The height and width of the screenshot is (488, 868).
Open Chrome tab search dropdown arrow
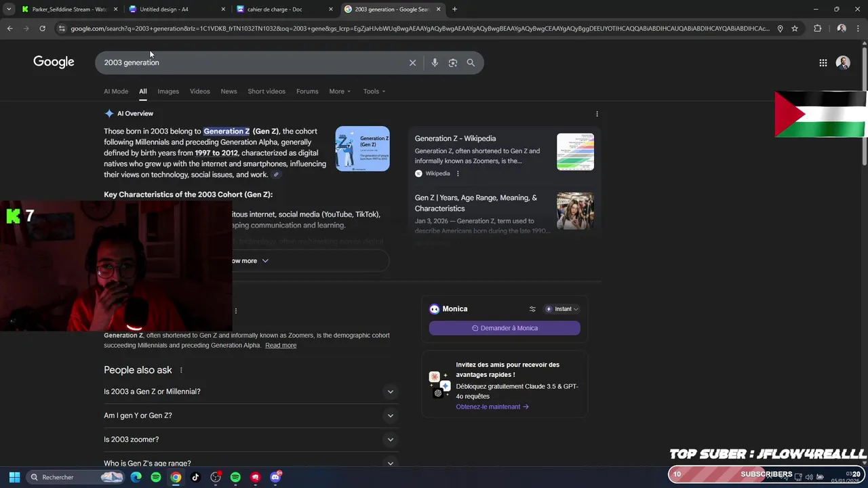(9, 9)
